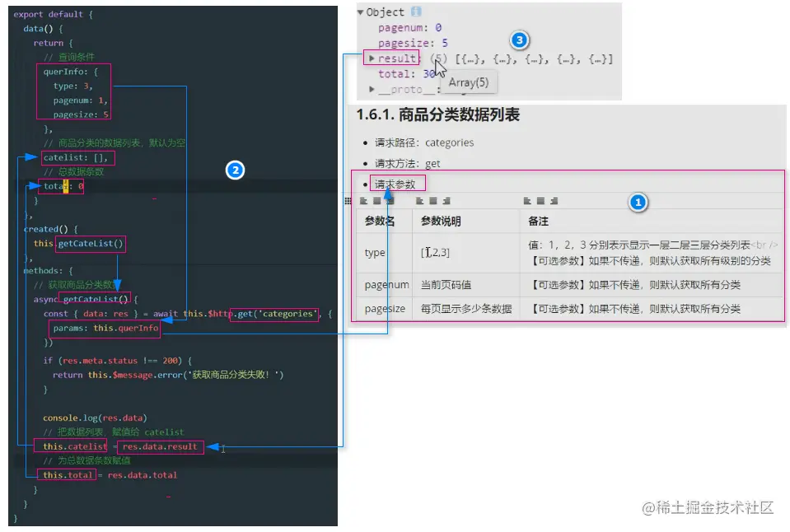Click the 参数说明 table header
Image resolution: width=790 pixels, height=532 pixels.
[441, 222]
